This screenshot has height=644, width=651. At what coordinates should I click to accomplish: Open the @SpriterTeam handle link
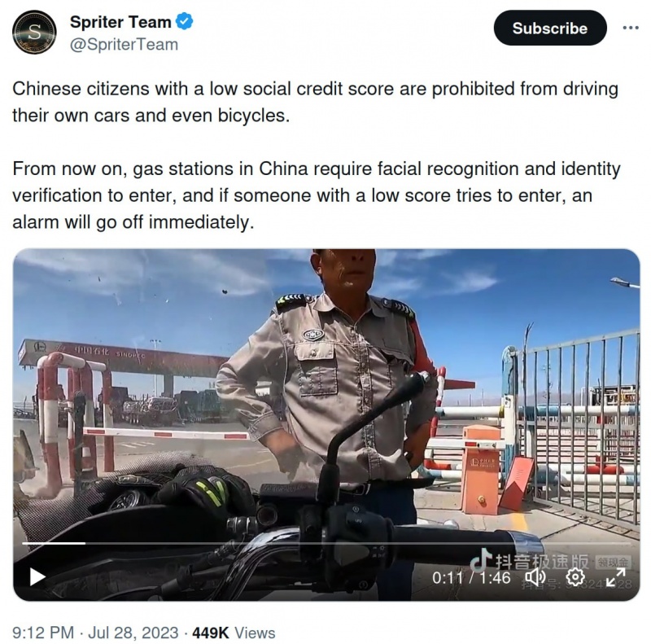point(125,45)
